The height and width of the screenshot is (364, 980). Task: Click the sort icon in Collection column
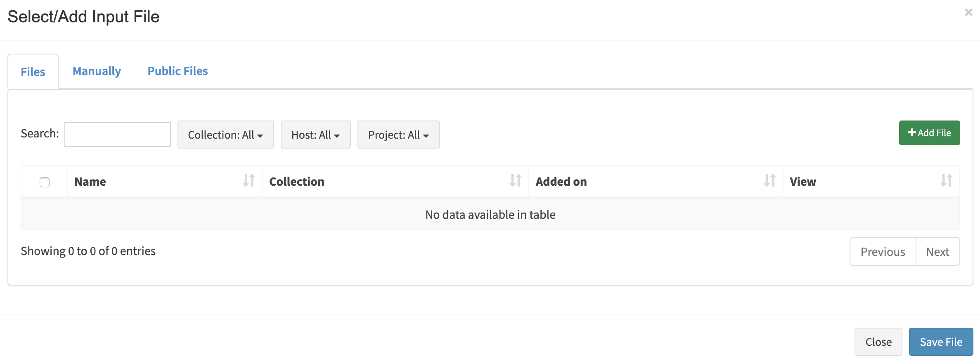516,181
